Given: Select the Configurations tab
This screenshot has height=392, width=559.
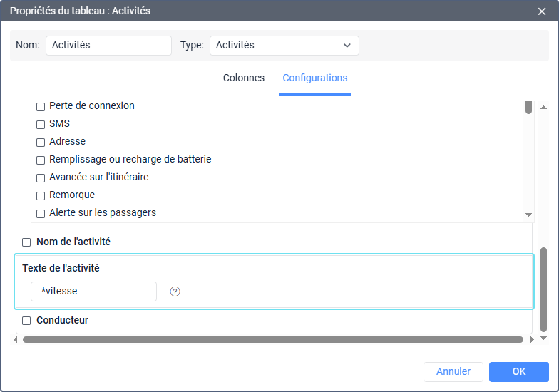Looking at the screenshot, I should [x=315, y=78].
